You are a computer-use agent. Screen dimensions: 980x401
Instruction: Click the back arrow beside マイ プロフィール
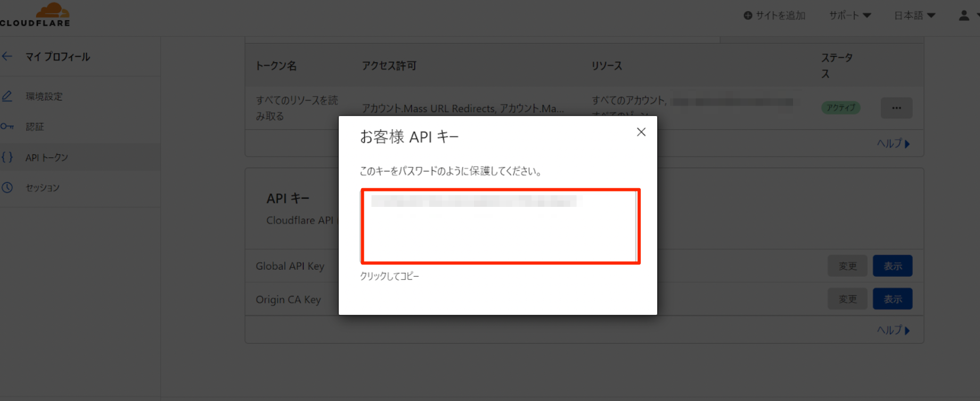[7, 57]
